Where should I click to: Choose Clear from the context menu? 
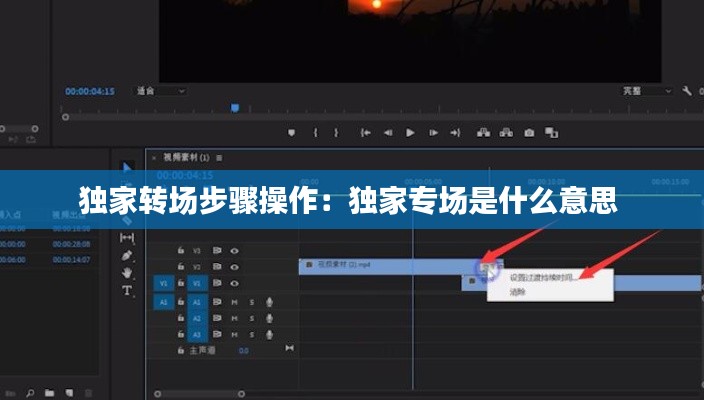pyautogui.click(x=518, y=292)
